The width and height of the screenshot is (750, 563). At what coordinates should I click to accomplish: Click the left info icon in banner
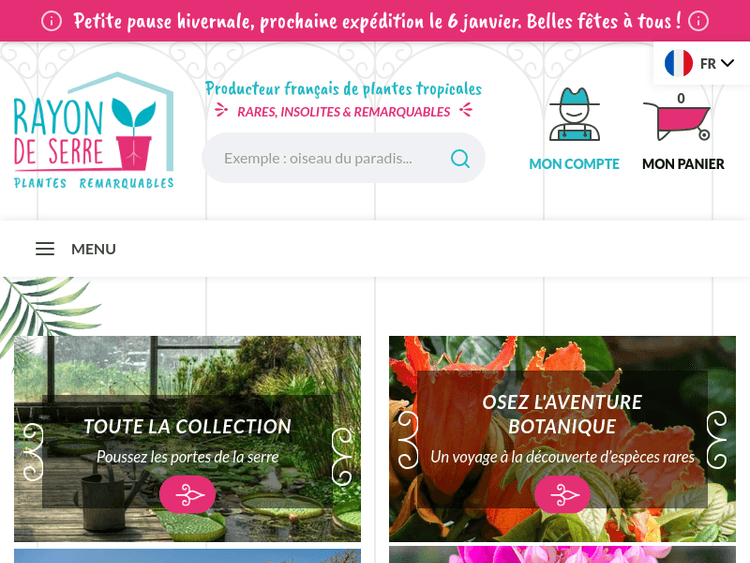(x=52, y=21)
